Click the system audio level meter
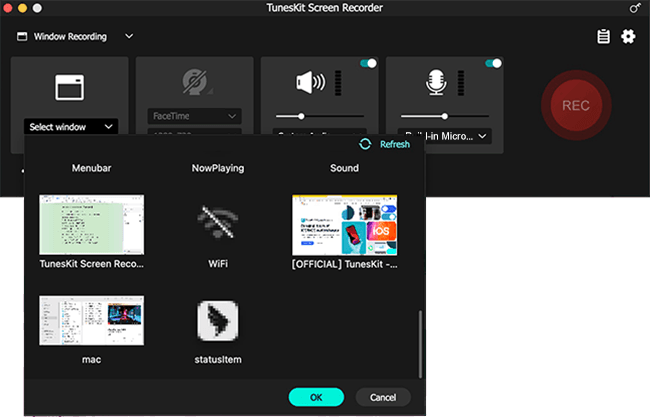Viewport: 650px width, 418px height. pos(338,83)
